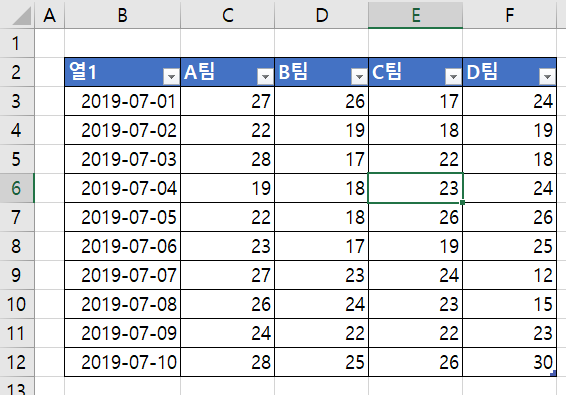Open the C팀 column filter dropdown
The width and height of the screenshot is (566, 395).
click(x=453, y=76)
